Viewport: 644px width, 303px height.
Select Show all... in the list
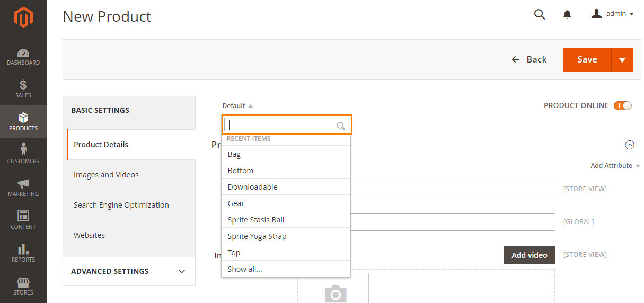click(245, 269)
